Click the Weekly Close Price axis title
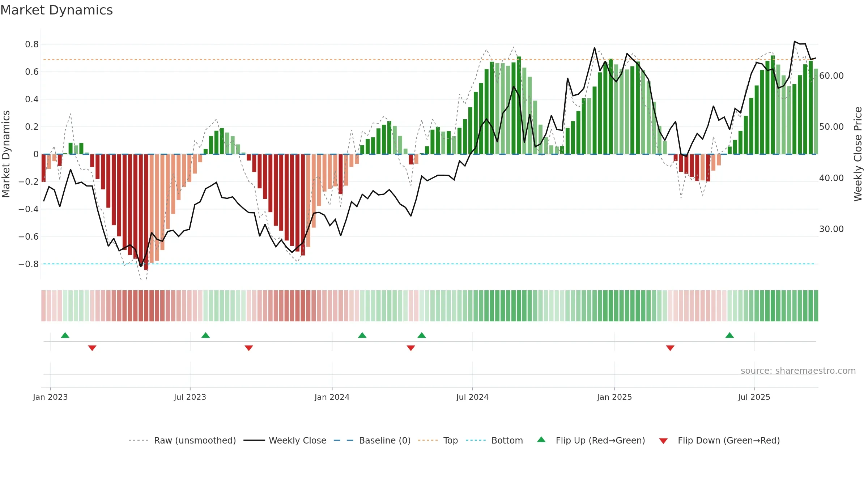This screenshot has width=868, height=488. point(858,154)
